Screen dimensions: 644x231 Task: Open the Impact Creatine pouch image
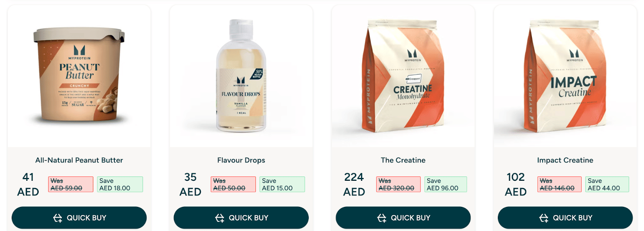[565, 75]
